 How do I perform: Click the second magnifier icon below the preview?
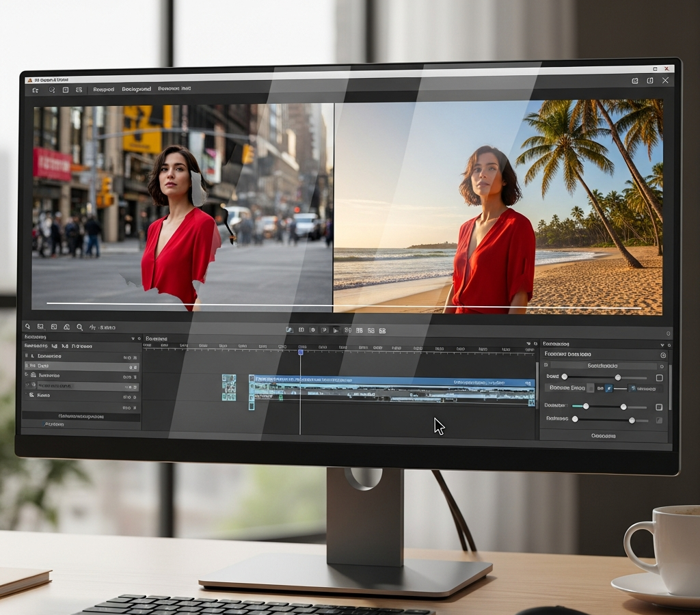79,327
